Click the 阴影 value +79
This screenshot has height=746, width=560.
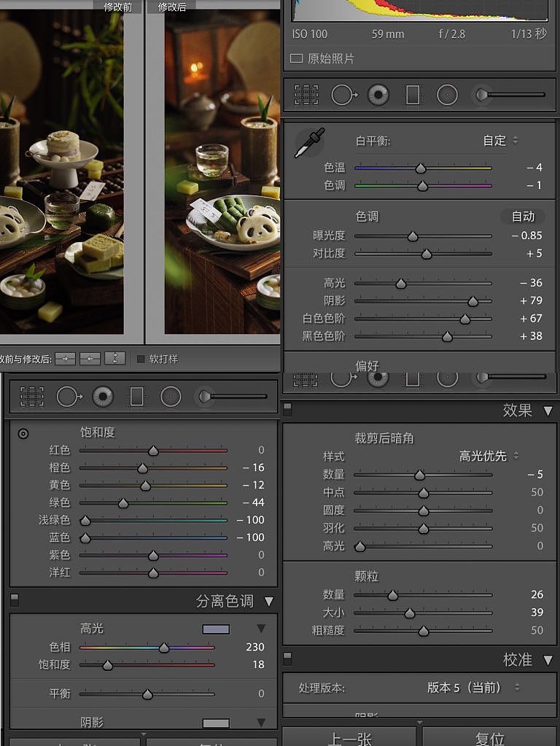click(x=531, y=300)
